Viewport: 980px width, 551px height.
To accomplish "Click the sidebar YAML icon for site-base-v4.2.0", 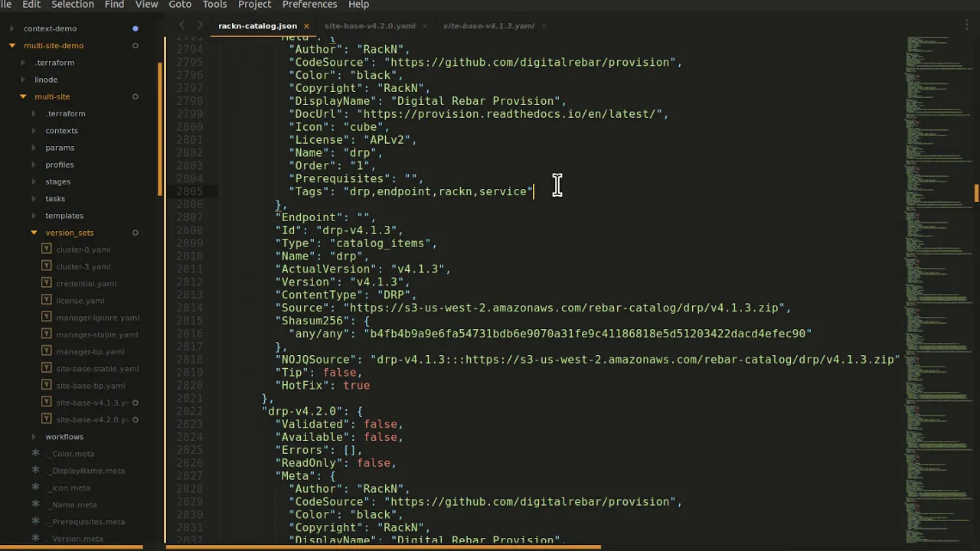I will click(x=47, y=419).
